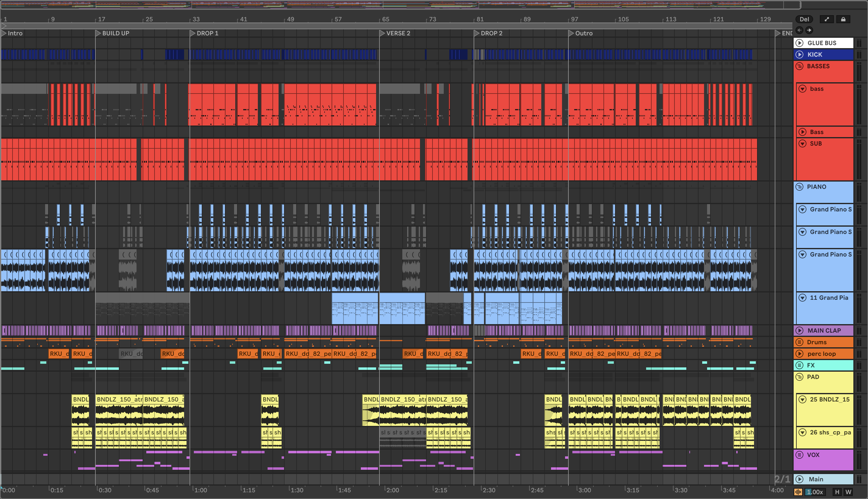This screenshot has height=499, width=868.
Task: Toggle the FX group fold icon
Action: click(799, 365)
